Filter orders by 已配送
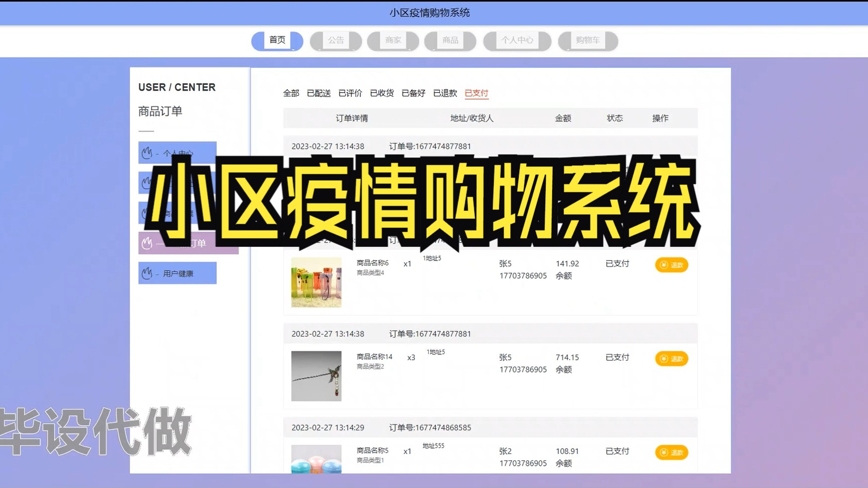Viewport: 868px width, 488px height. tap(318, 93)
